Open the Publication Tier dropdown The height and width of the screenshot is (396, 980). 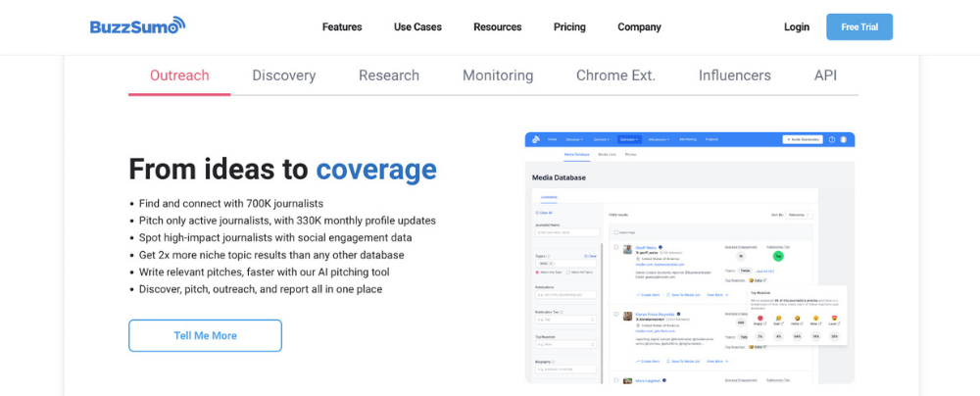pos(565,320)
